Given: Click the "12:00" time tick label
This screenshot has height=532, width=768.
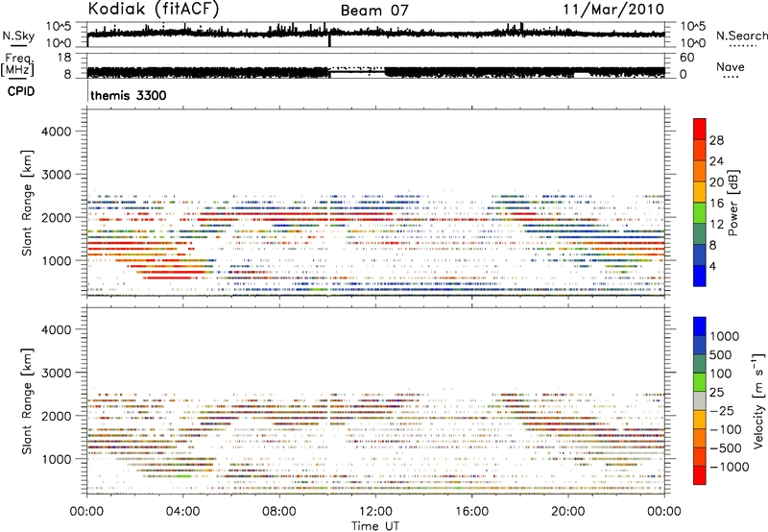Looking at the screenshot, I should click(x=375, y=512).
